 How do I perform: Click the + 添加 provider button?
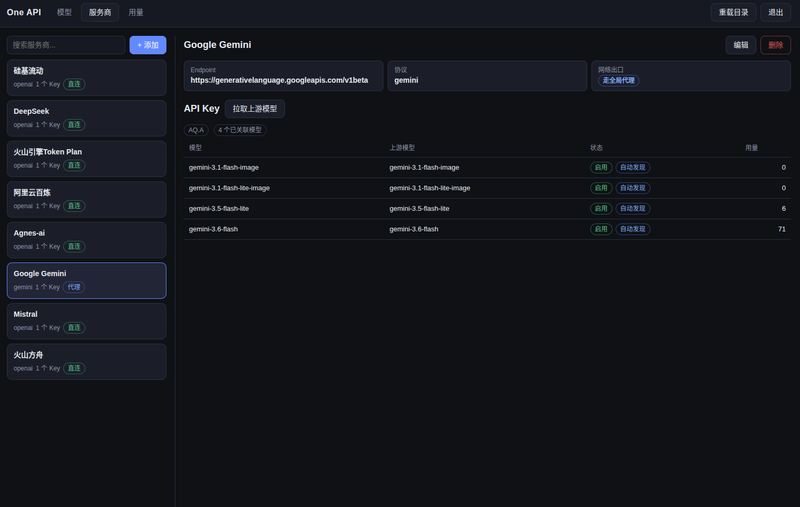click(148, 45)
